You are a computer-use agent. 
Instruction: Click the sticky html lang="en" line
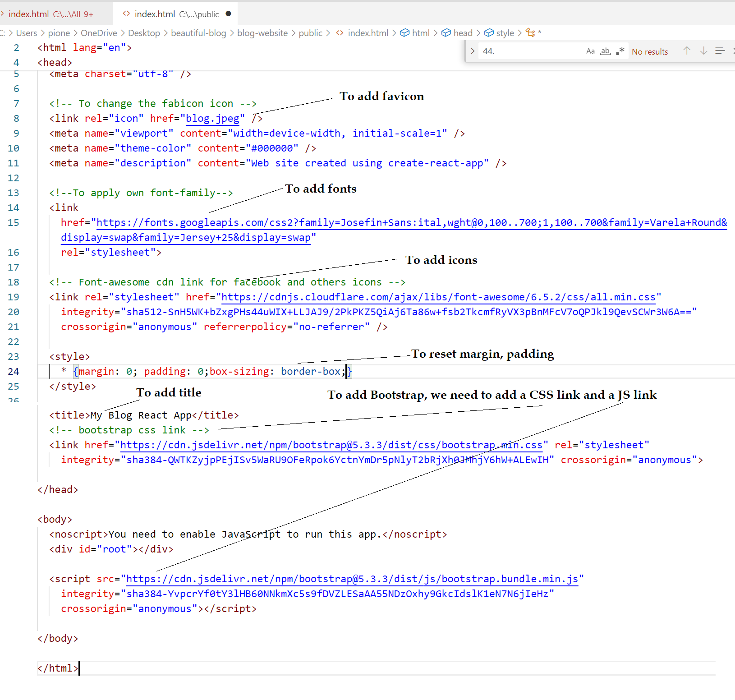[84, 48]
